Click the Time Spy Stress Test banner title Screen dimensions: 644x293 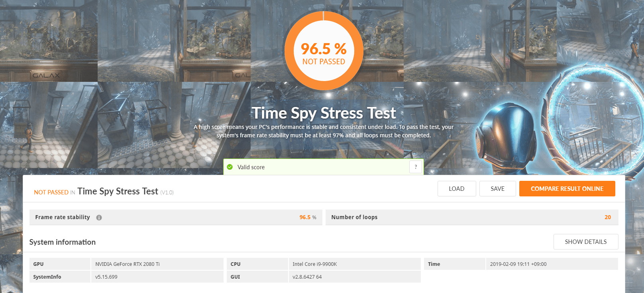[x=324, y=113]
